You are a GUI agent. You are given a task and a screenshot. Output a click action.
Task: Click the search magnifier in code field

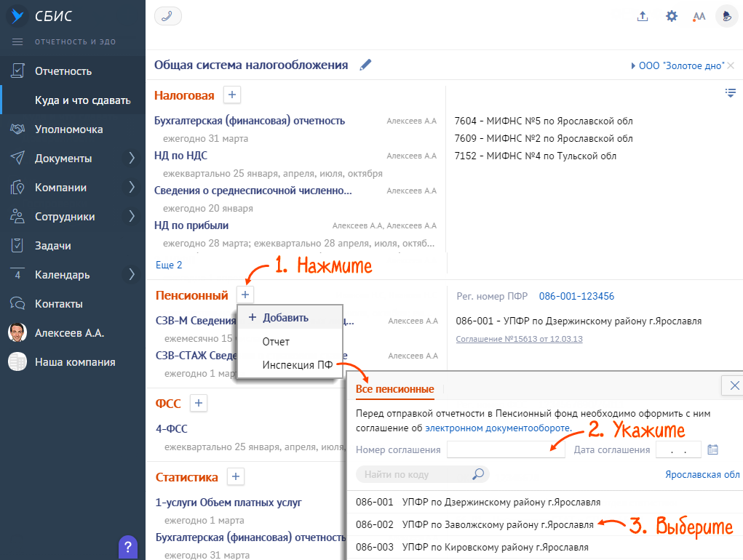478,474
